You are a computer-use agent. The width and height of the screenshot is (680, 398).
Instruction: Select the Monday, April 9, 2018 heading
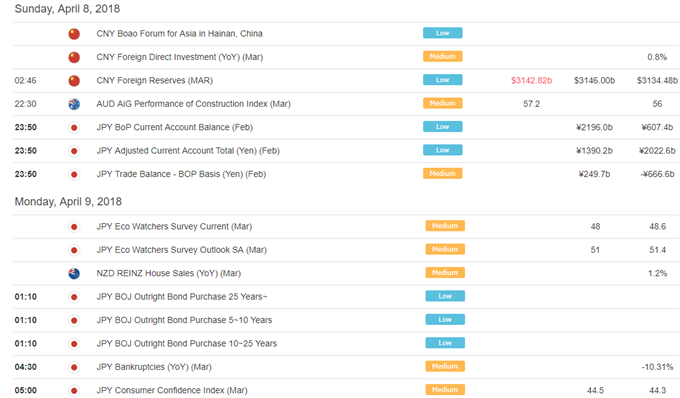pyautogui.click(x=68, y=202)
